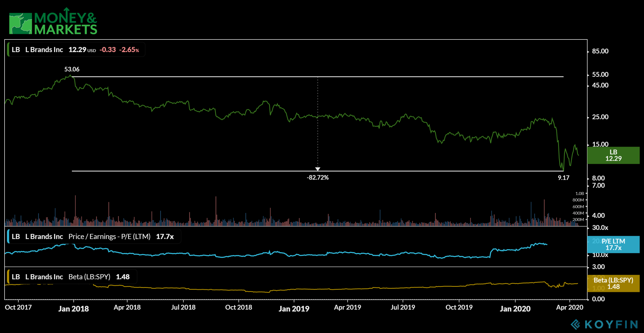This screenshot has height=333, width=644.
Task: Select the L Brands Inc price legend
Action: click(44, 50)
